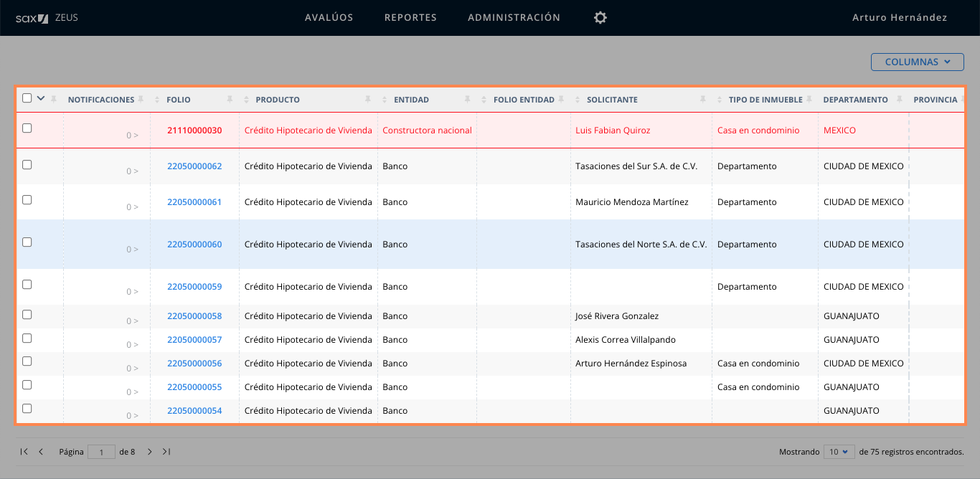
Task: Open the ADMINISTRACIÓN menu
Action: pyautogui.click(x=514, y=17)
